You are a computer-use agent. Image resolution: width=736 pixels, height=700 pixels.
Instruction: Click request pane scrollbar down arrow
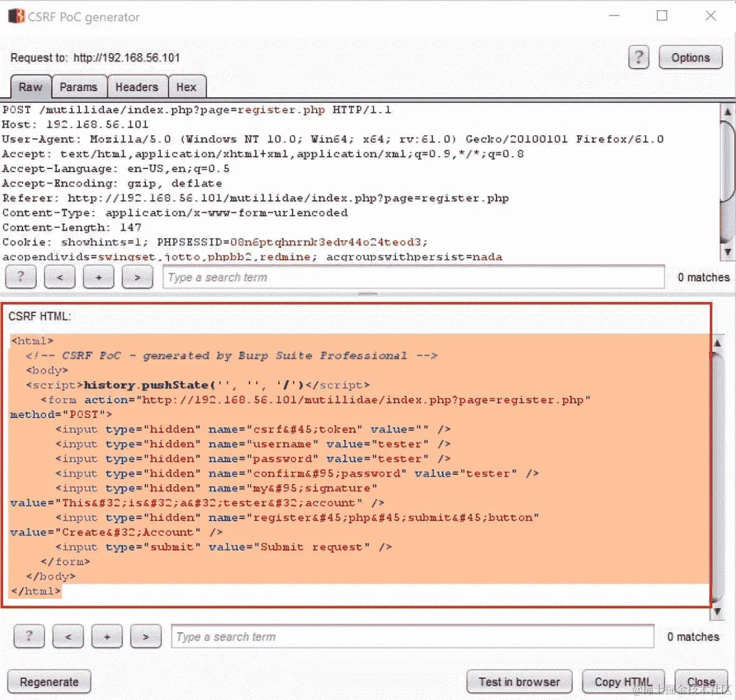(727, 252)
